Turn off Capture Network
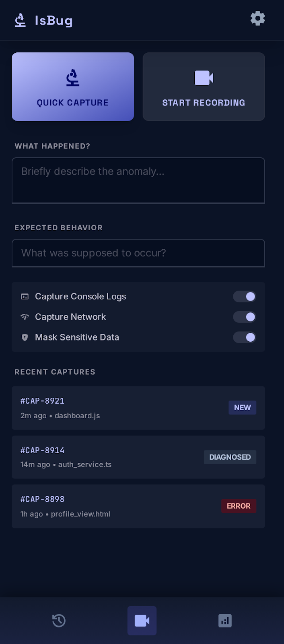This screenshot has width=284, height=644. [x=245, y=317]
